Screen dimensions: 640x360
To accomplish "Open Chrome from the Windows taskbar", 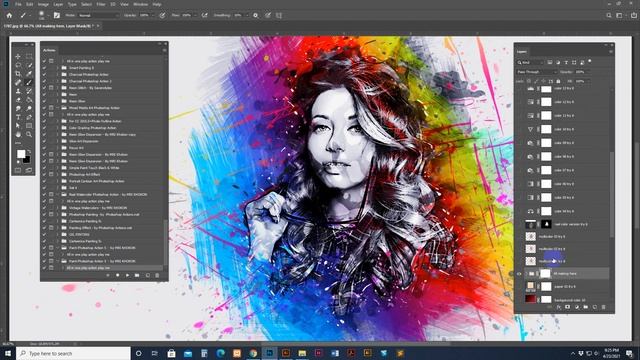I will pos(253,353).
